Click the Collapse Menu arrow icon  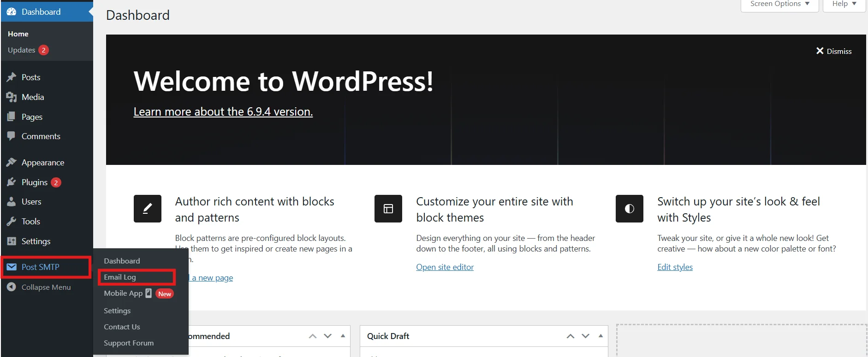point(12,287)
